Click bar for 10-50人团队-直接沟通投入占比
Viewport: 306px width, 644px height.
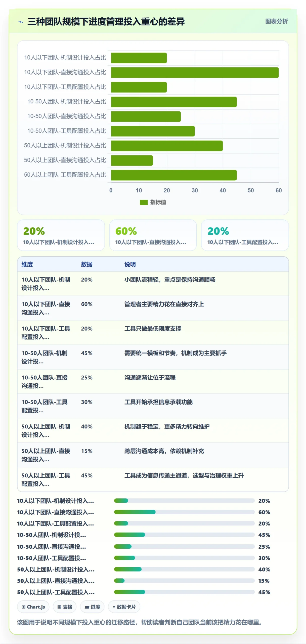pos(146,116)
